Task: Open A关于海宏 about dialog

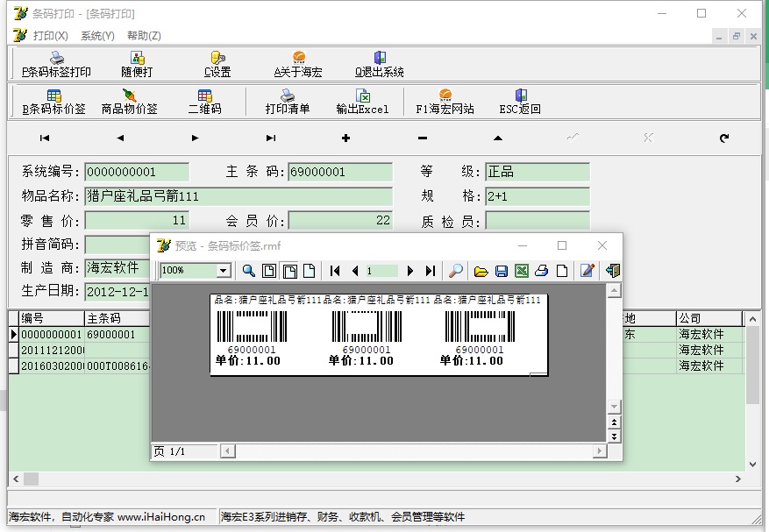Action: [x=298, y=65]
